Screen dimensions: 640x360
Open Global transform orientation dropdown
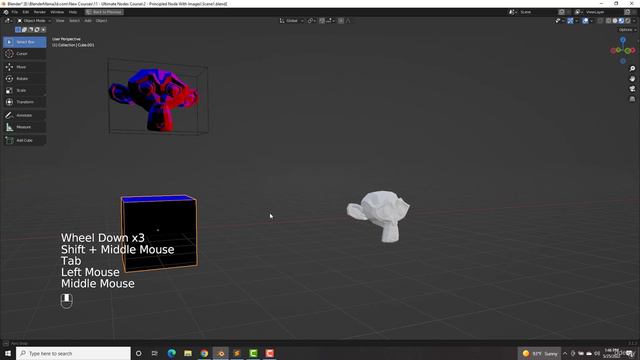(x=291, y=21)
